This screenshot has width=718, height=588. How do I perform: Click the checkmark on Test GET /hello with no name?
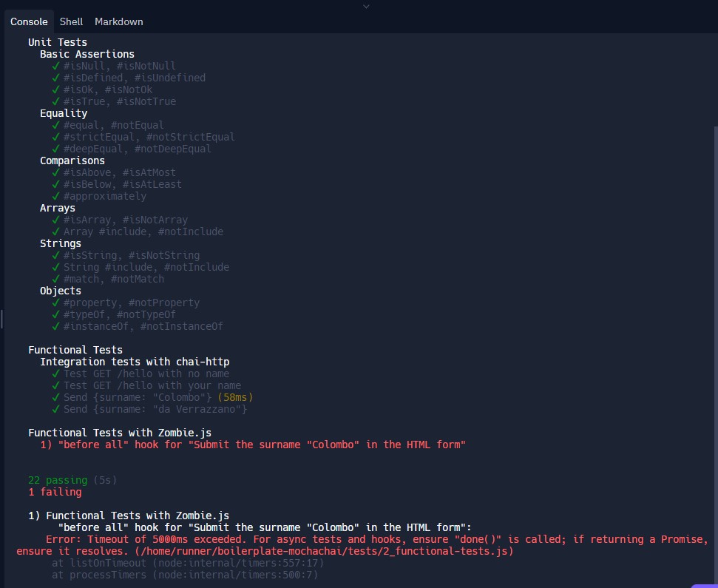click(x=55, y=374)
